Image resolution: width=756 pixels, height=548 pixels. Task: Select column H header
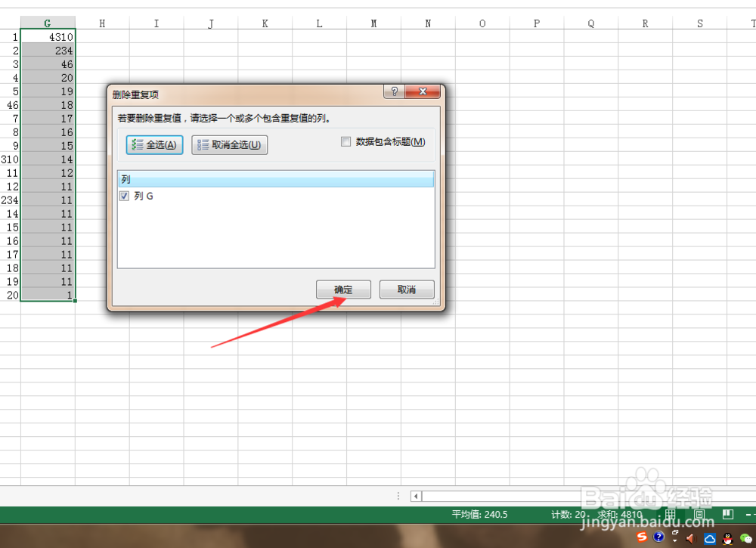pyautogui.click(x=102, y=23)
